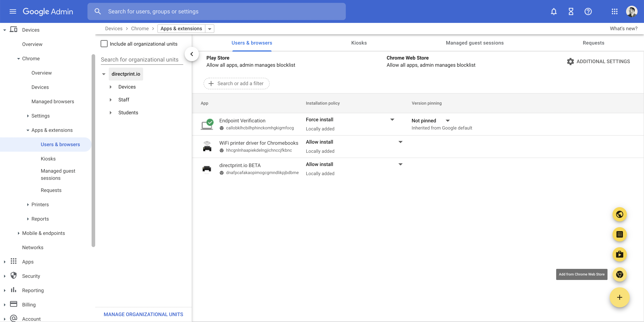The width and height of the screenshot is (644, 322).
Task: Expand Mobile & endpoints sidebar section
Action: (x=18, y=233)
